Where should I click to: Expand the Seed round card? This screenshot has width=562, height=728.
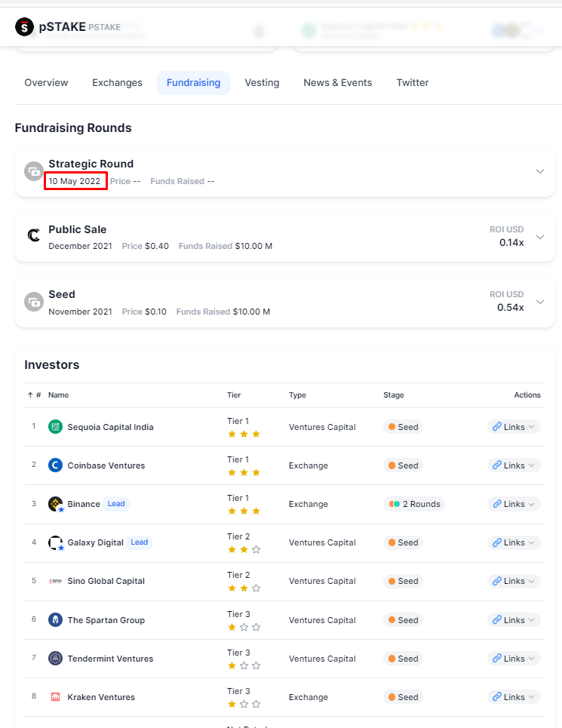point(539,302)
